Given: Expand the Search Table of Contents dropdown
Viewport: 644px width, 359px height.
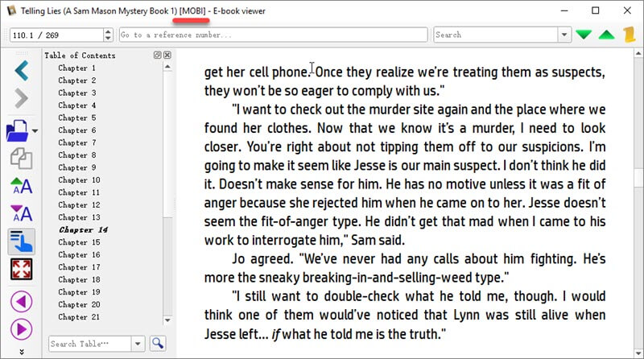Looking at the screenshot, I should point(138,344).
